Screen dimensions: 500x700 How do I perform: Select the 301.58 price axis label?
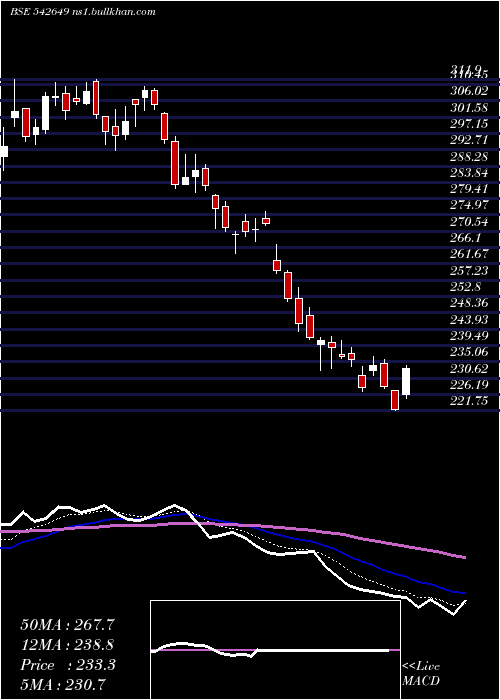point(468,108)
